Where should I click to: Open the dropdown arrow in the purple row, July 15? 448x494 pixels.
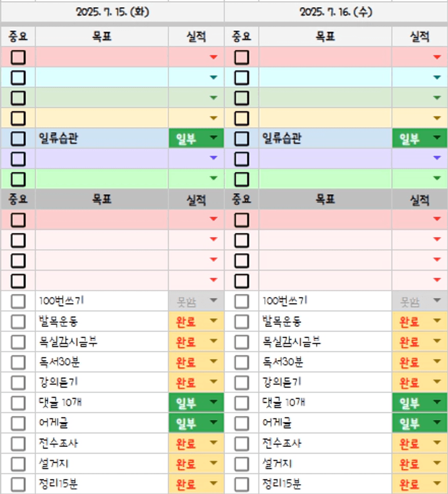[x=213, y=158]
